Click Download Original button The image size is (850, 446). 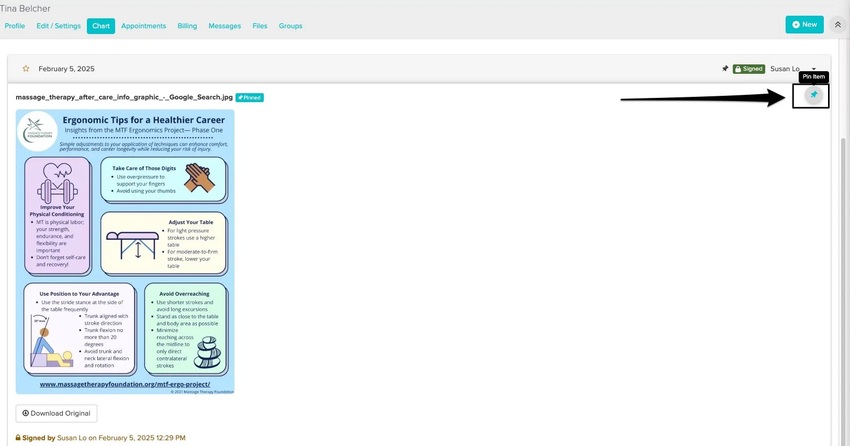click(x=56, y=413)
